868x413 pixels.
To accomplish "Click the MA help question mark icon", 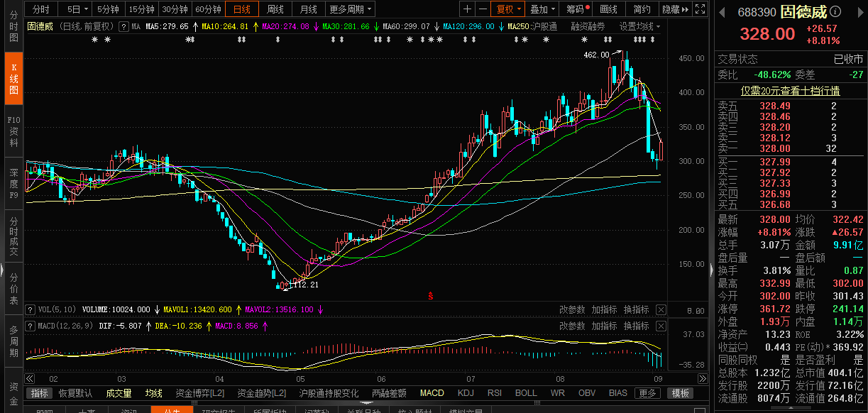I will click(x=123, y=26).
